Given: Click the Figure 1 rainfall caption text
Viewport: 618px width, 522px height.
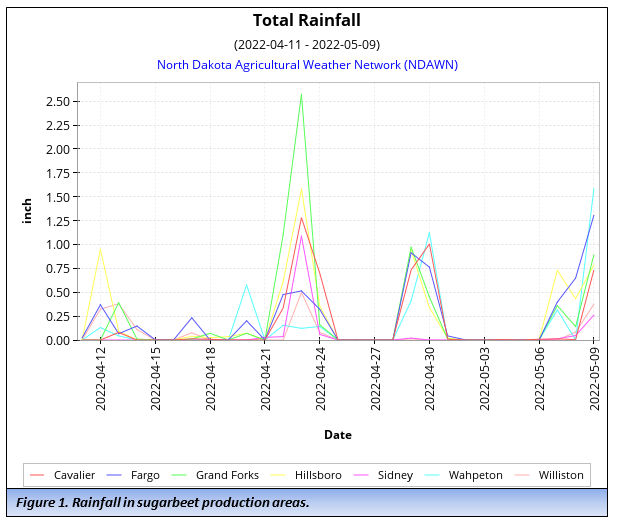Looking at the screenshot, I should [163, 503].
